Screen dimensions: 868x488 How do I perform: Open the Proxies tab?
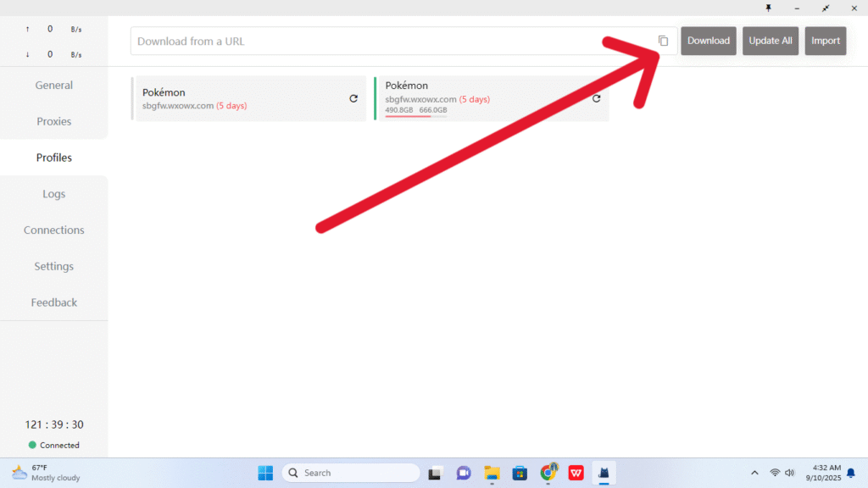pyautogui.click(x=53, y=121)
